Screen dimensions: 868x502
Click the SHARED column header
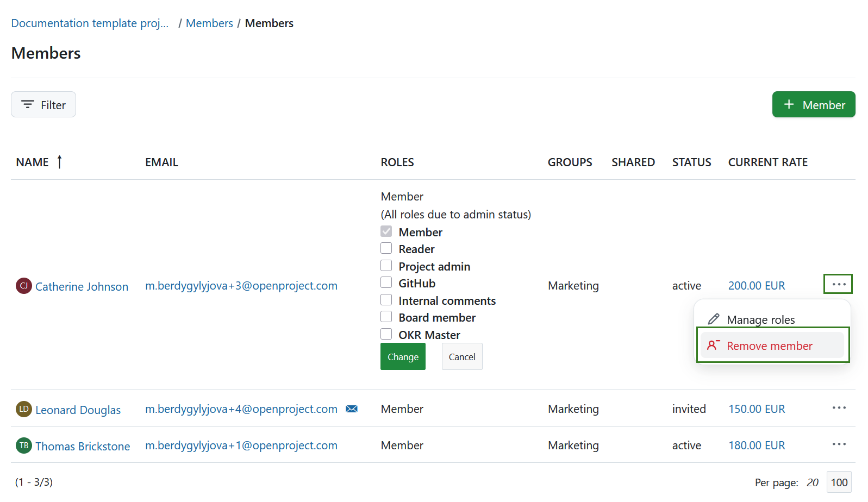[x=633, y=162]
